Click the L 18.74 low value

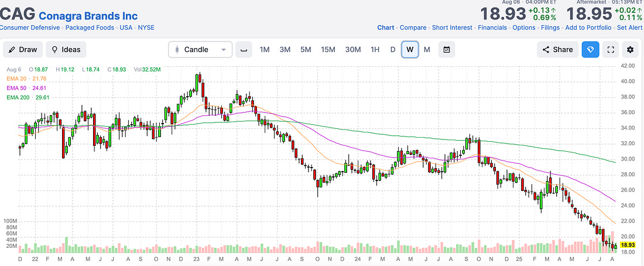click(x=90, y=70)
